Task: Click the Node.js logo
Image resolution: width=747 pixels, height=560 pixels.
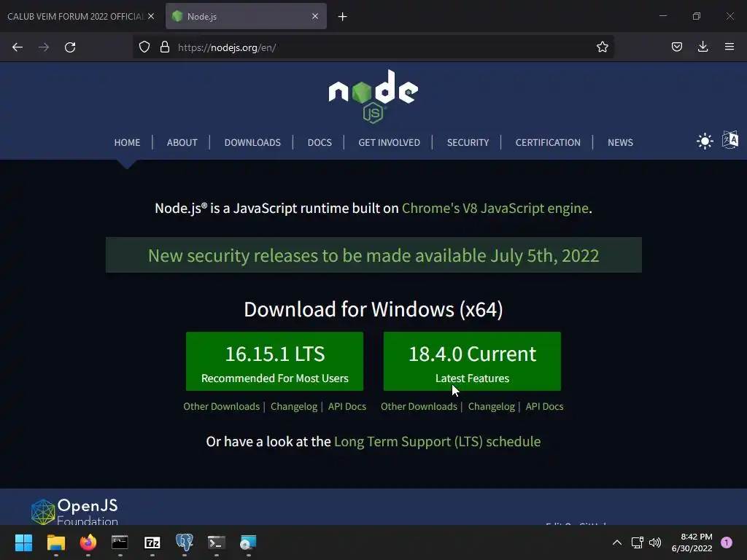Action: point(373,97)
